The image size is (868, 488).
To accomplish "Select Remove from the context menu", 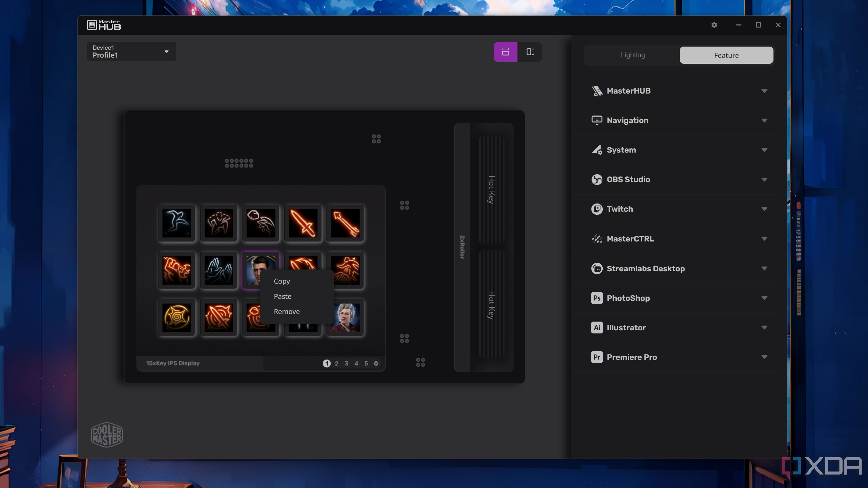I will pyautogui.click(x=287, y=312).
